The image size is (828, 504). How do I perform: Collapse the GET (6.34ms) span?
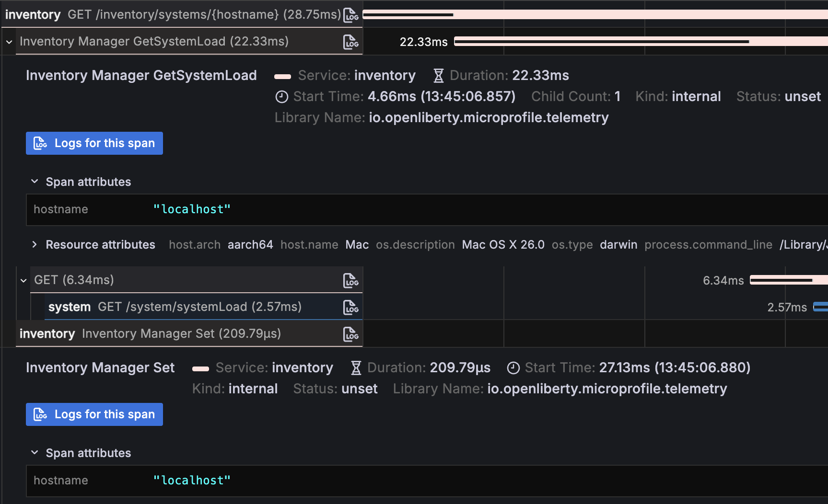point(23,280)
